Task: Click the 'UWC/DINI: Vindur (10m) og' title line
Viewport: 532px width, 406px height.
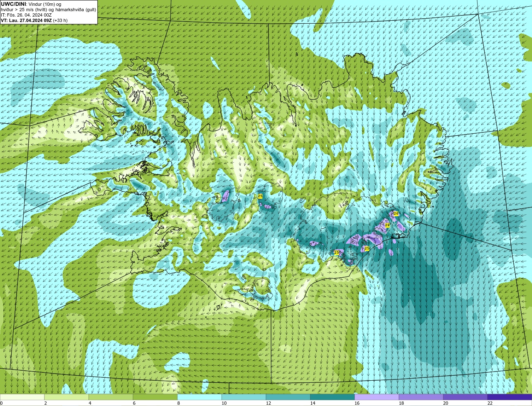Action: [x=31, y=4]
